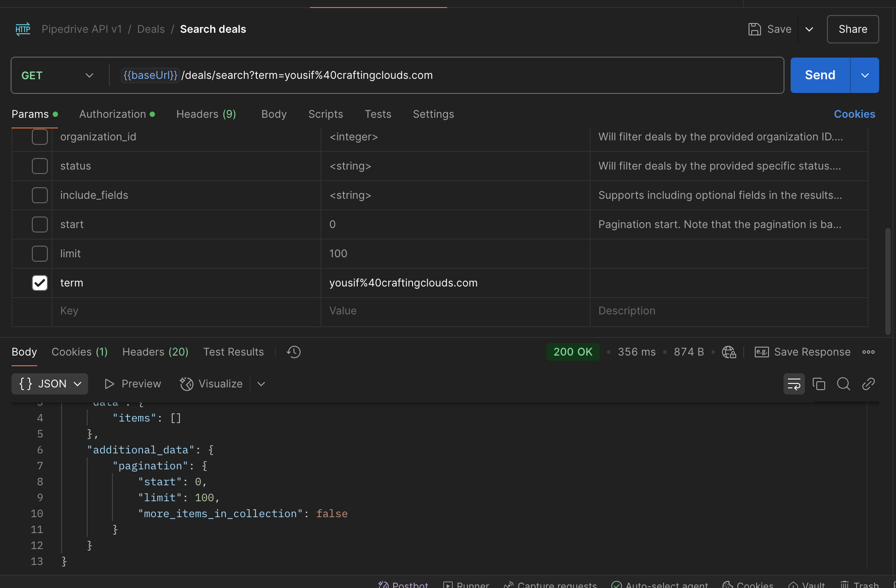Open the Cookies link
Viewport: 896px width, 588px height.
[854, 114]
